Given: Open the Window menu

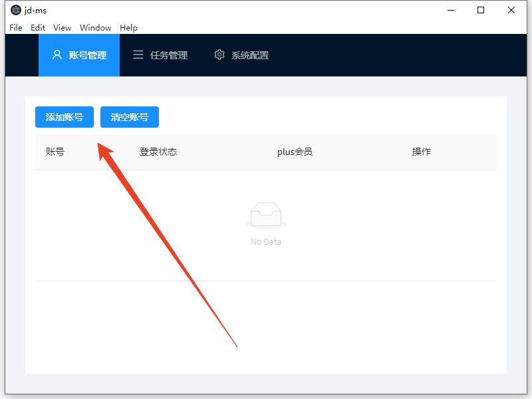Looking at the screenshot, I should pos(96,27).
